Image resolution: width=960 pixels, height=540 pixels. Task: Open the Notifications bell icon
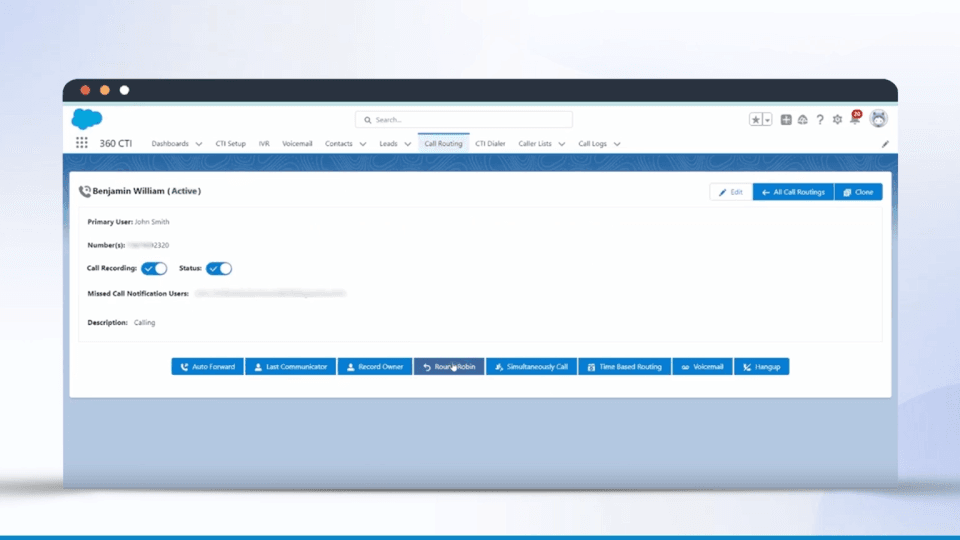(855, 118)
